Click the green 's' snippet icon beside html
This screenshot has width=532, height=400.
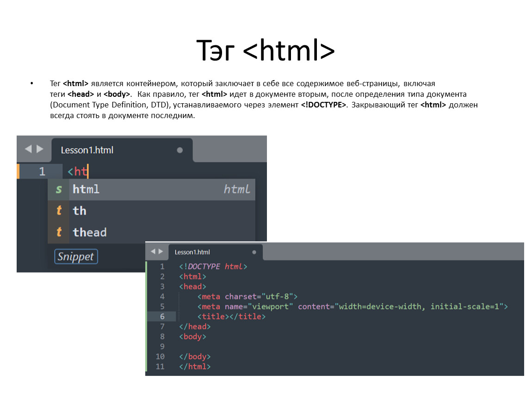tap(59, 189)
